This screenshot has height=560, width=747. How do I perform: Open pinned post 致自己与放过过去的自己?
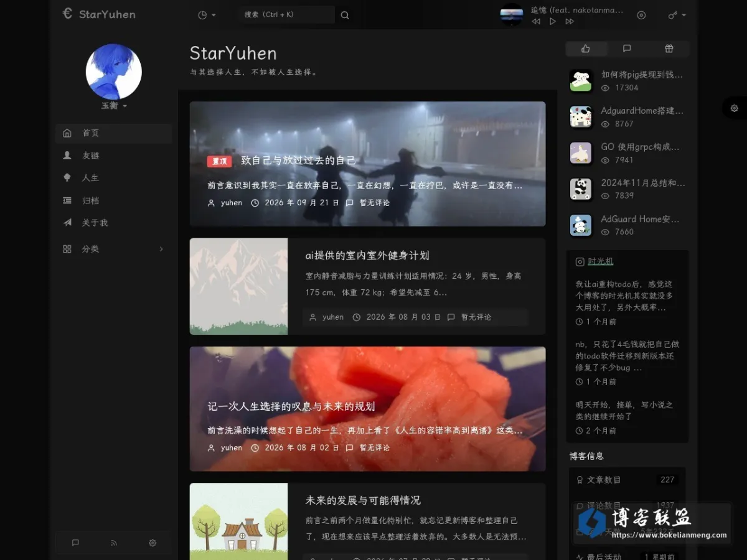point(298,161)
